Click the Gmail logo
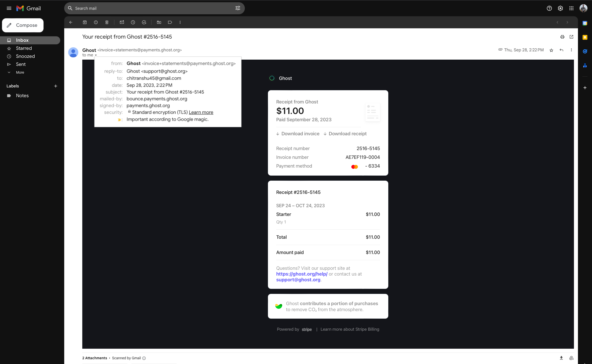592x364 pixels. point(29,8)
